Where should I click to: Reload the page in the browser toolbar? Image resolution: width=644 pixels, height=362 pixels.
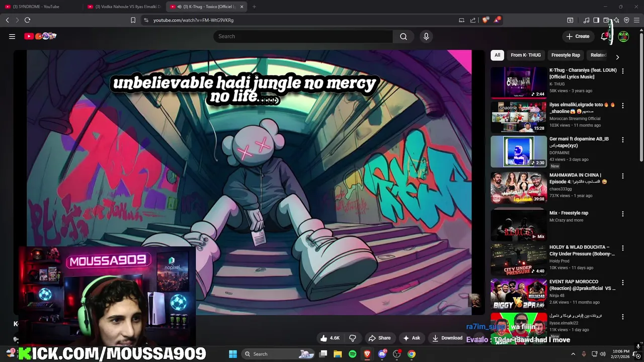27,20
